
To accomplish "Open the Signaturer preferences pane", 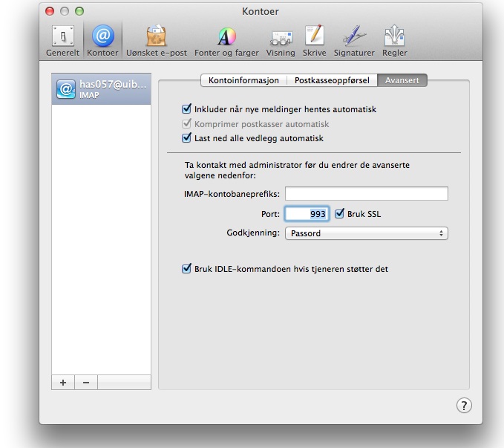I will point(354,40).
